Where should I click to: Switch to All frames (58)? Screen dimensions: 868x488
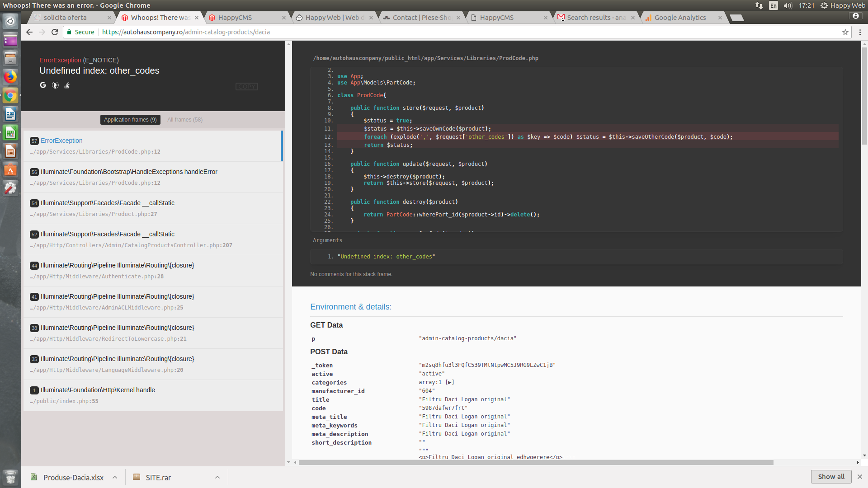coord(185,120)
